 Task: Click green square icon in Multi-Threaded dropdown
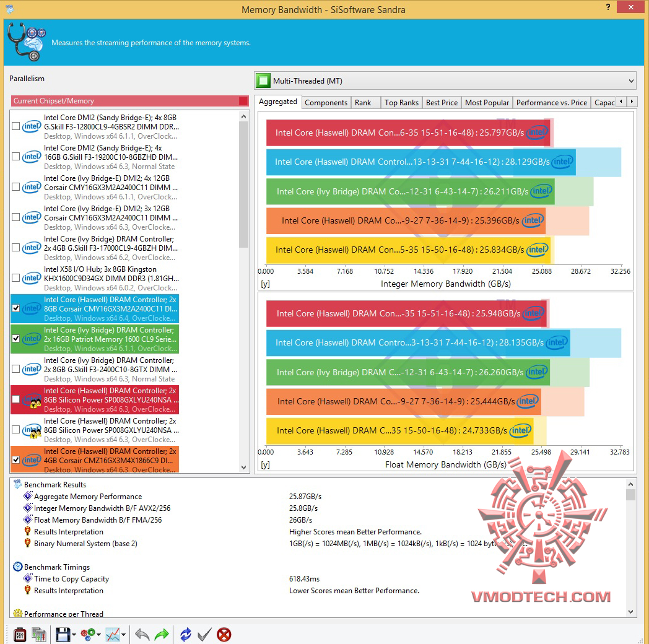tap(263, 80)
